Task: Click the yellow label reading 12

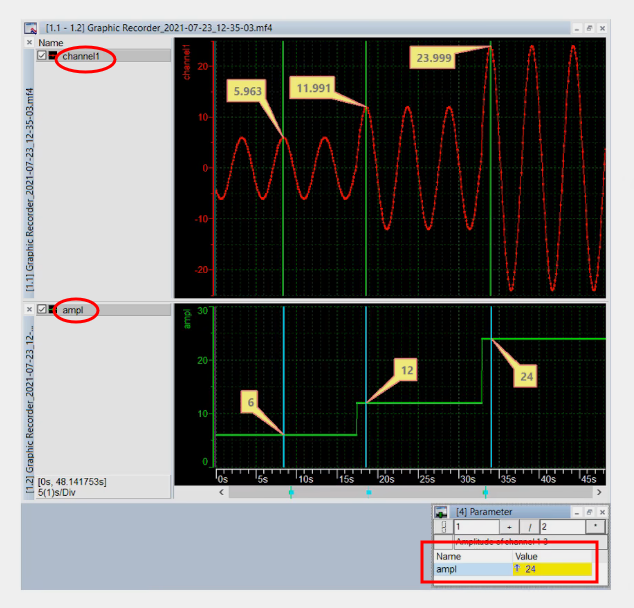Action: click(407, 370)
